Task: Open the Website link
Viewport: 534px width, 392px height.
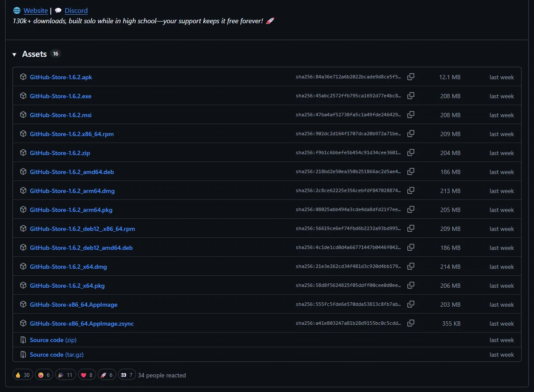Action: point(36,10)
